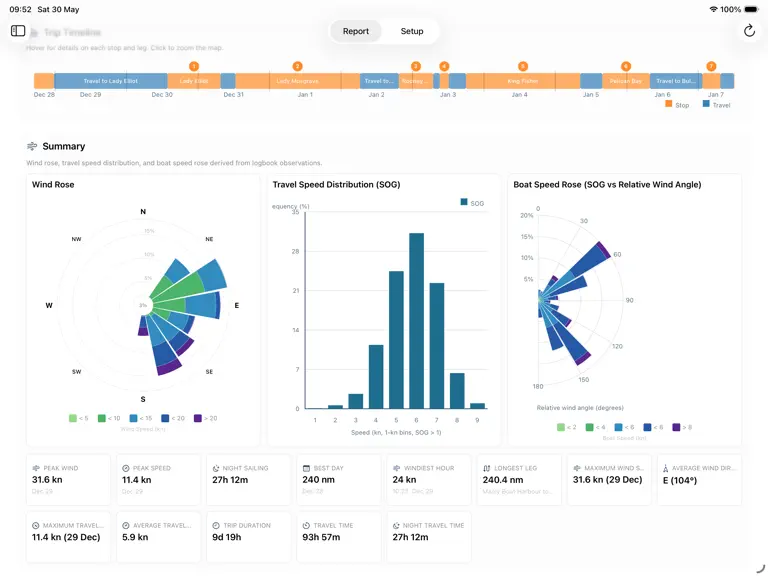Click the Lady Musgrave stop segment
This screenshot has width=768, height=576.
[297, 81]
